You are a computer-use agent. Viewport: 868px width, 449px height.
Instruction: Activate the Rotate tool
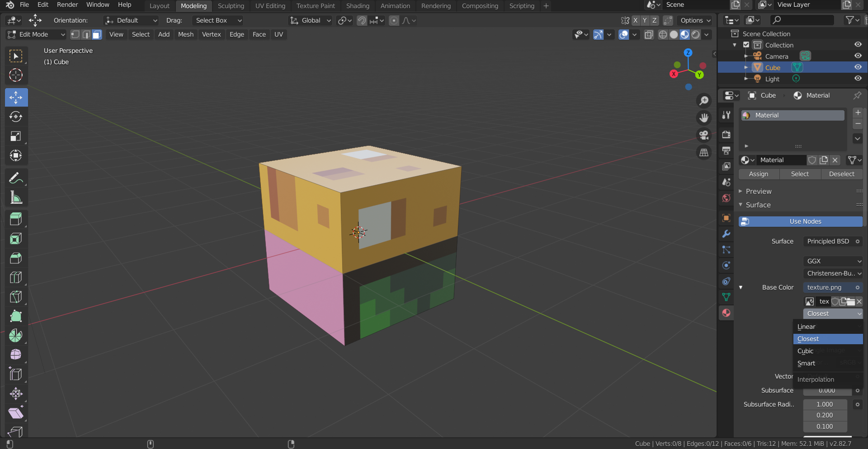pyautogui.click(x=16, y=117)
